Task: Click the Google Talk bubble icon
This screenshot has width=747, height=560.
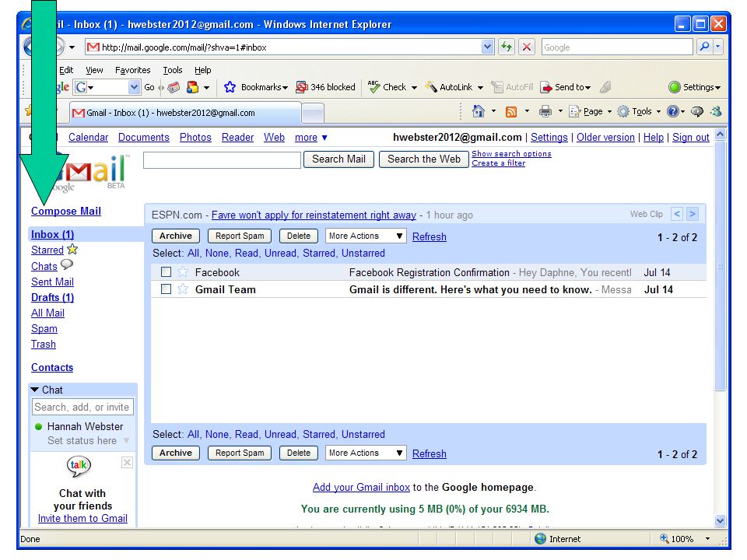Action: (79, 466)
